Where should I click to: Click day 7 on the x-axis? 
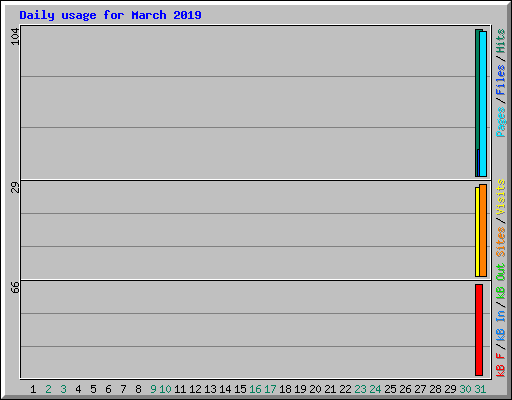tap(123, 389)
